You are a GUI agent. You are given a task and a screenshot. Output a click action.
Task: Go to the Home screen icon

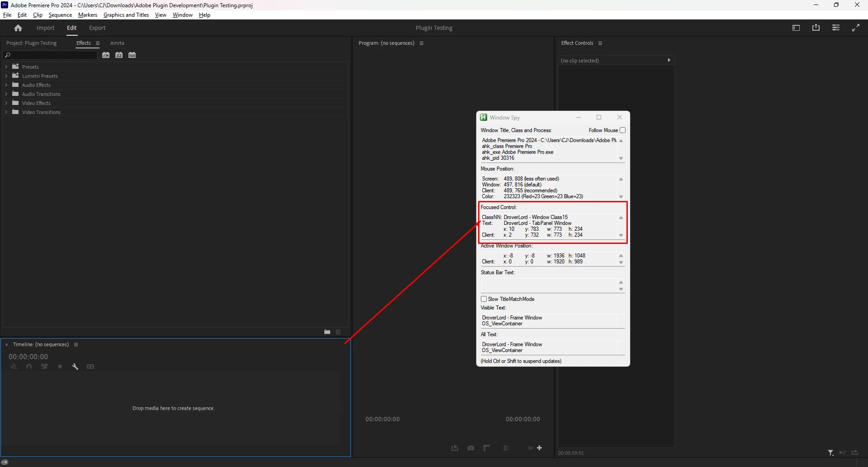pos(18,28)
